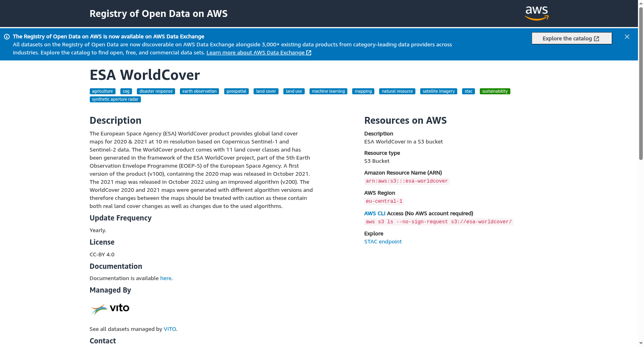Click the stac tag
The width and height of the screenshot is (644, 347).
point(469,91)
